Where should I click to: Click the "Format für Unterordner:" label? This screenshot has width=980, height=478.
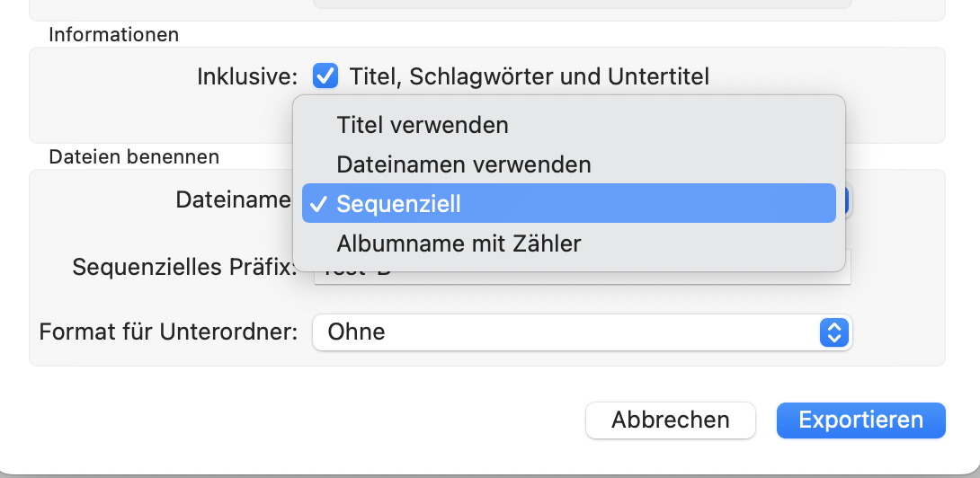click(x=168, y=332)
